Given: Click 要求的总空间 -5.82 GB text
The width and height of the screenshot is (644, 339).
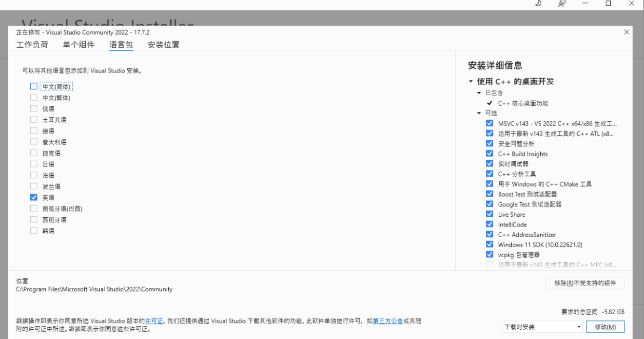Looking at the screenshot, I should pos(593,312).
